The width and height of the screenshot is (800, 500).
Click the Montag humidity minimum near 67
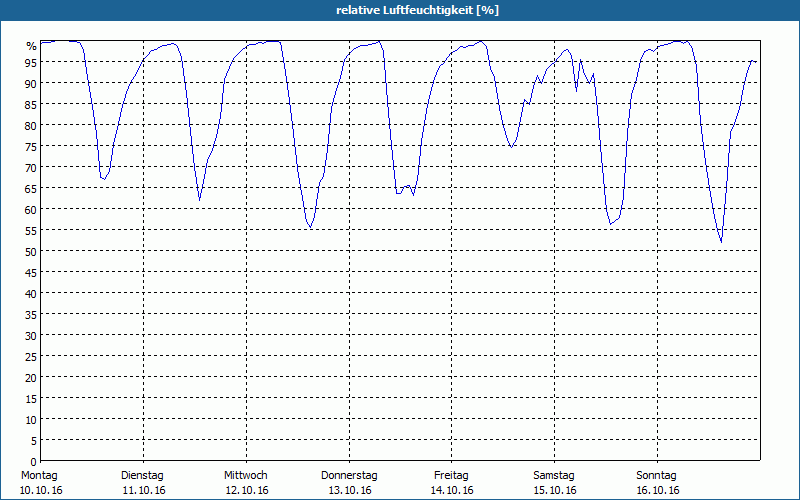(x=104, y=179)
